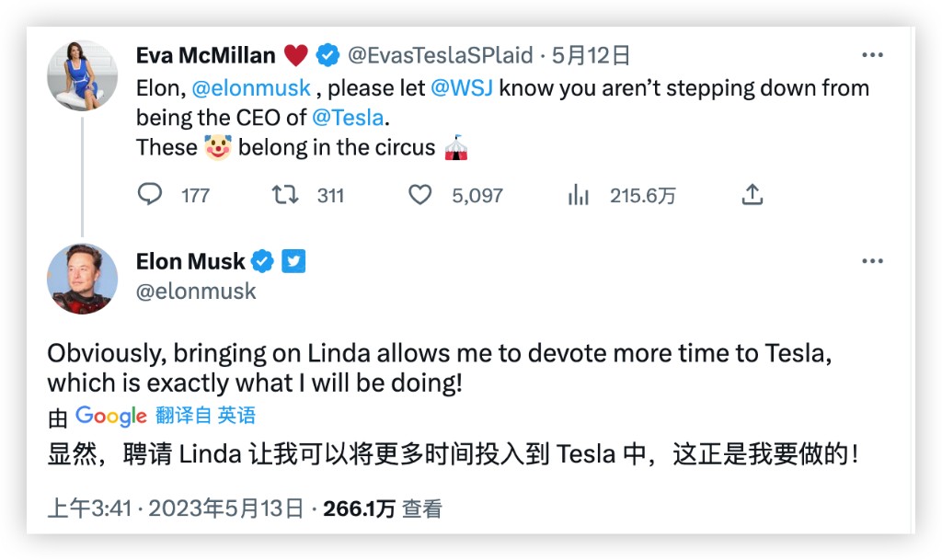Click Eva McMillan's blue verified badge
The height and width of the screenshot is (560, 942).
point(327,55)
